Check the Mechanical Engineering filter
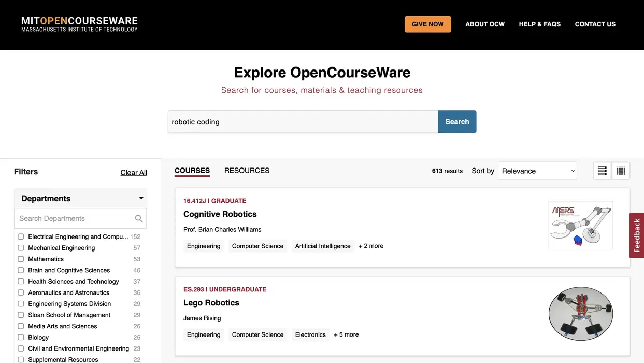The image size is (644, 363). [x=21, y=248]
